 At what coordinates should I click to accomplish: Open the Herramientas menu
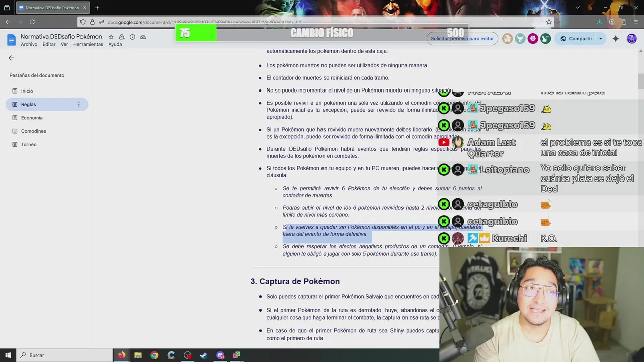point(88,44)
